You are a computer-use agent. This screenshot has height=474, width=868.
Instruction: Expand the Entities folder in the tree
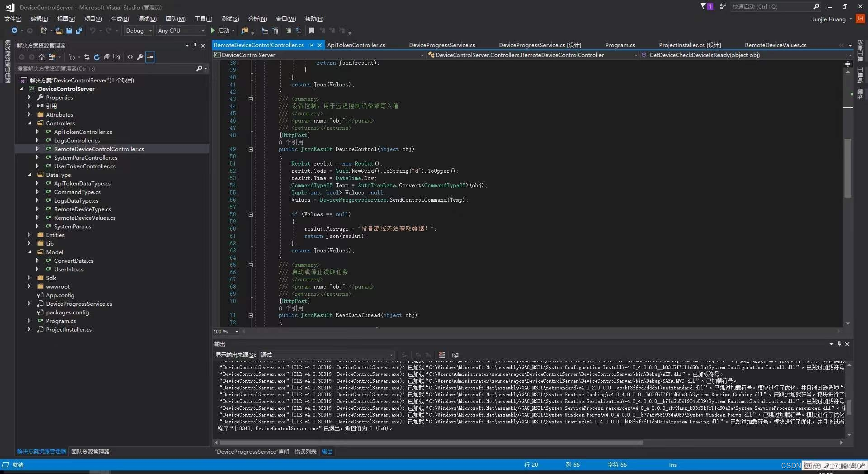[x=29, y=235]
